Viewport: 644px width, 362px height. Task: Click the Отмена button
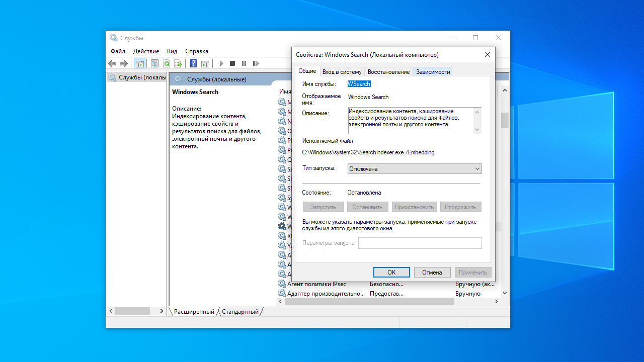pos(432,273)
